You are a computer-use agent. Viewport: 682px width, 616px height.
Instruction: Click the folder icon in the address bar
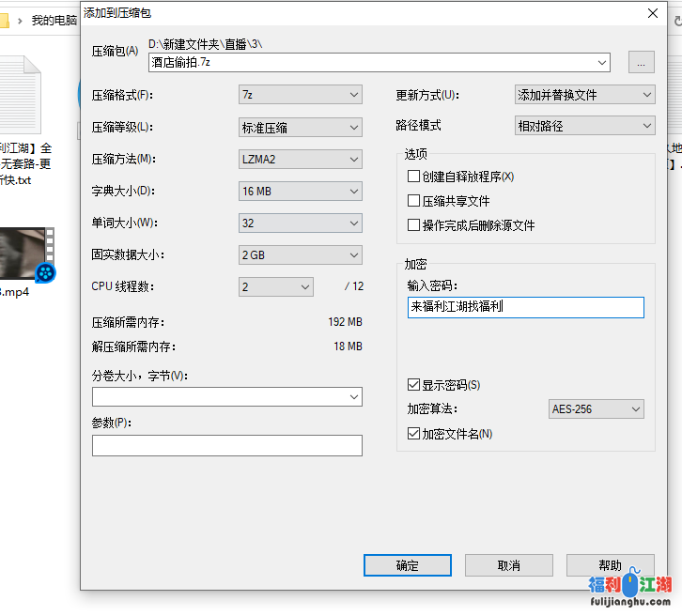[5, 20]
